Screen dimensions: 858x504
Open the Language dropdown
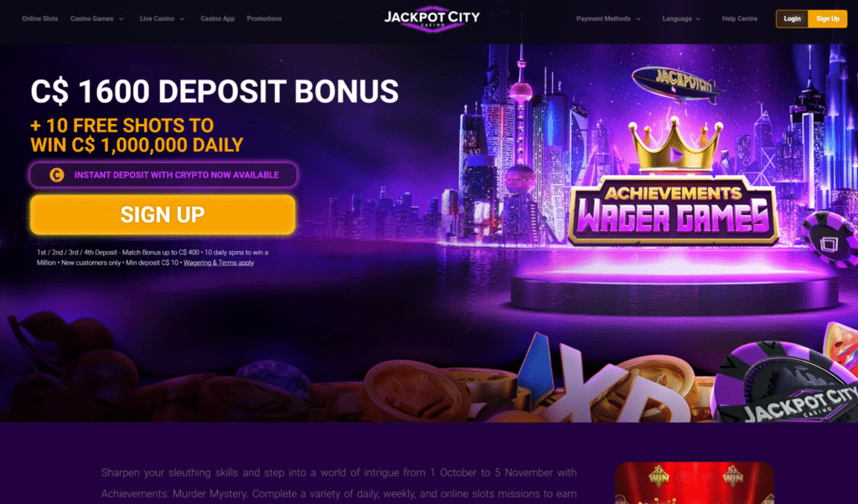680,18
